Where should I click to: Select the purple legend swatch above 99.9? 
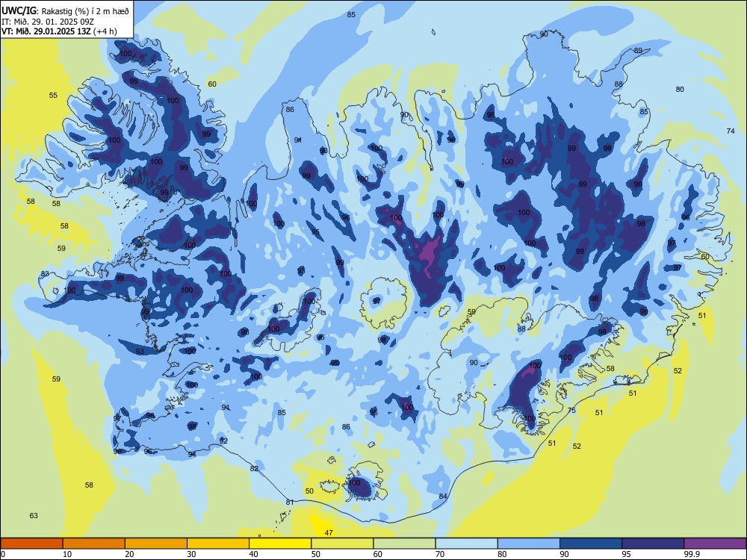click(x=715, y=544)
